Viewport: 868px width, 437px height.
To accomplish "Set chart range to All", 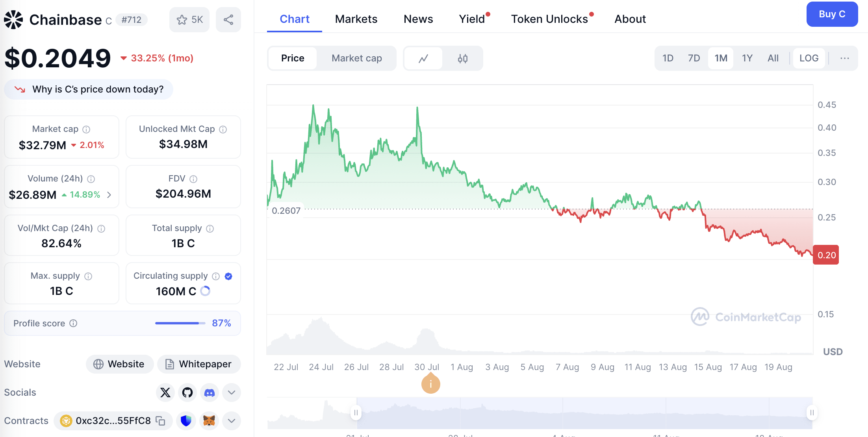I will coord(773,58).
